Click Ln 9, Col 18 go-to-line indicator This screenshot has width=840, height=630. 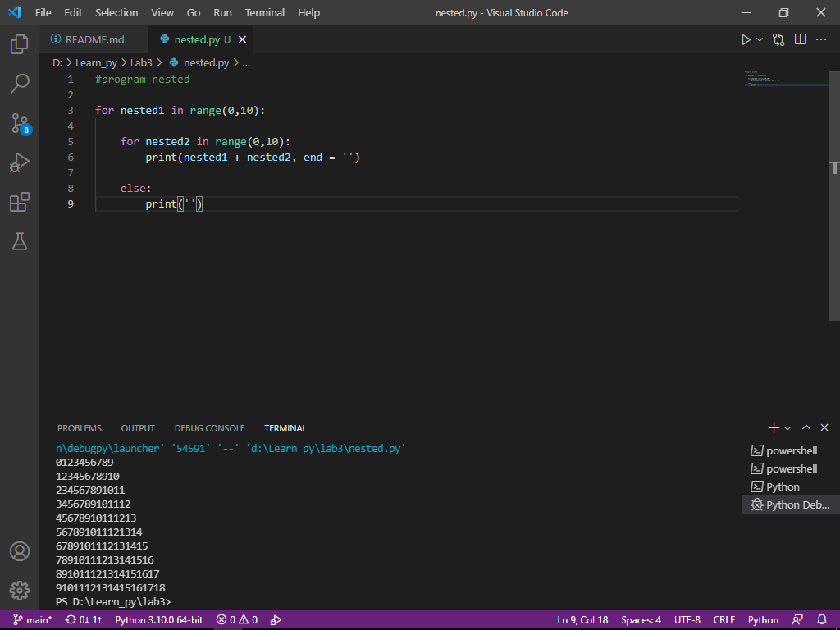coord(582,620)
